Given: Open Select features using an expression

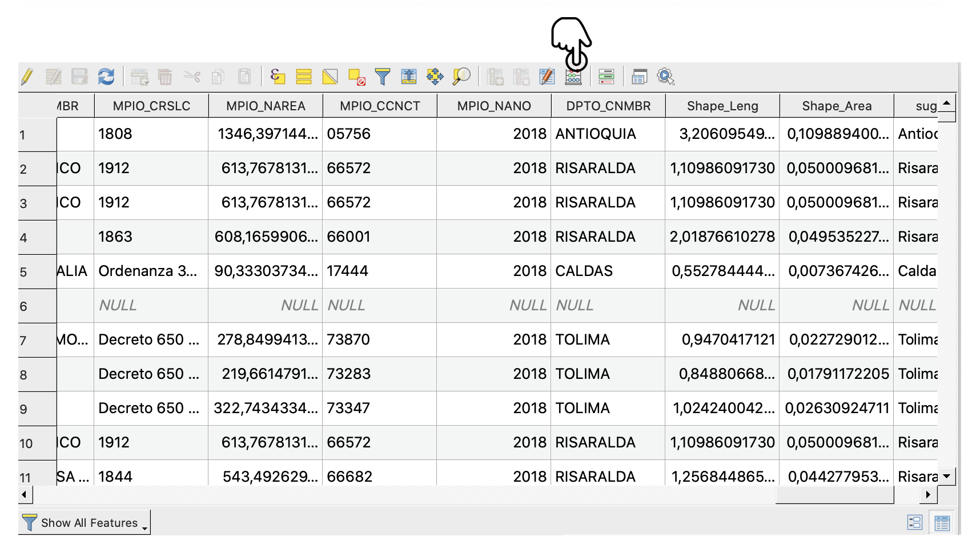Looking at the screenshot, I should pyautogui.click(x=278, y=76).
